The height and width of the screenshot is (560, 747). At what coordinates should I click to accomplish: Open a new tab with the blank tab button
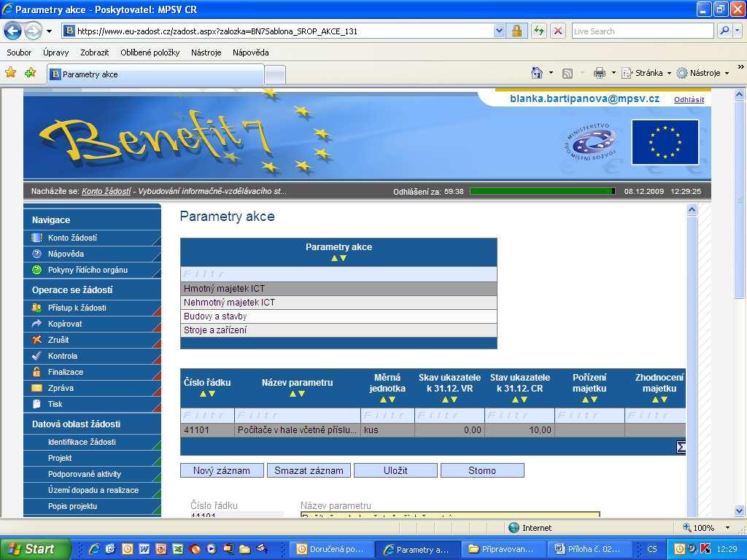coord(275,75)
